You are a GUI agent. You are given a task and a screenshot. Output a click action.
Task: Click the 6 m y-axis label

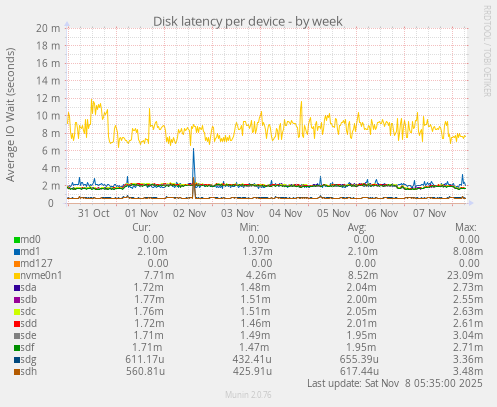pos(51,151)
